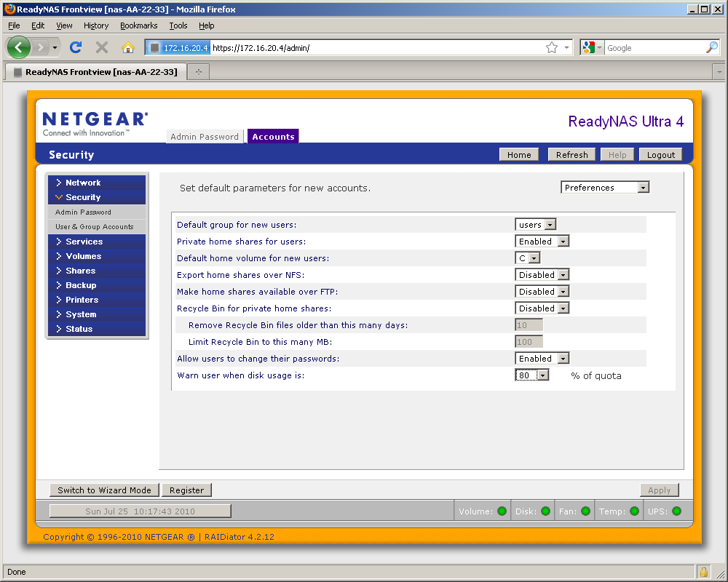Screen dimensions: 728x582
Task: Click the date and time button
Action: point(141,511)
